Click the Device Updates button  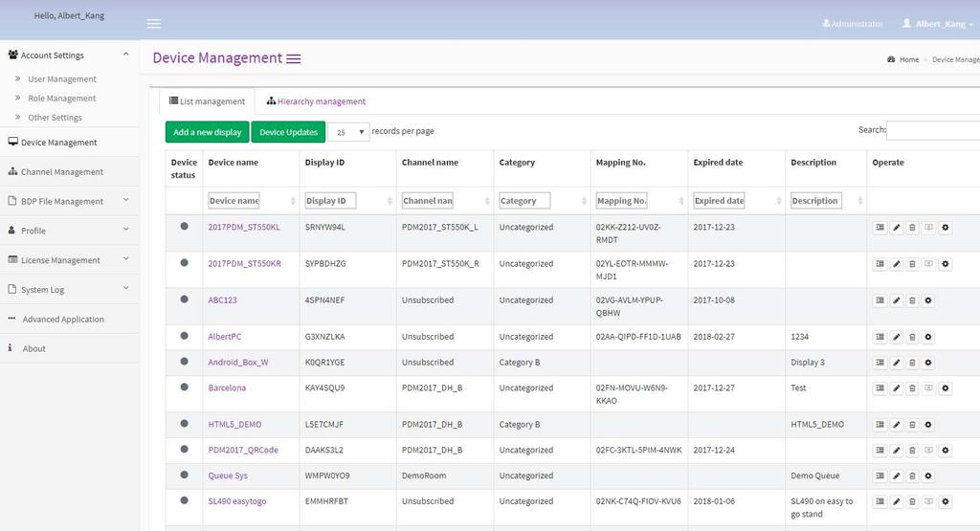tap(289, 132)
